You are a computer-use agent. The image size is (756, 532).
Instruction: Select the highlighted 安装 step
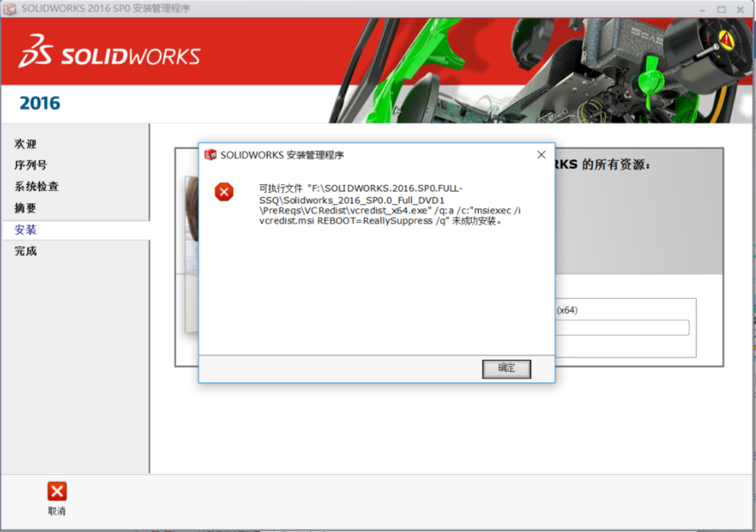25,229
